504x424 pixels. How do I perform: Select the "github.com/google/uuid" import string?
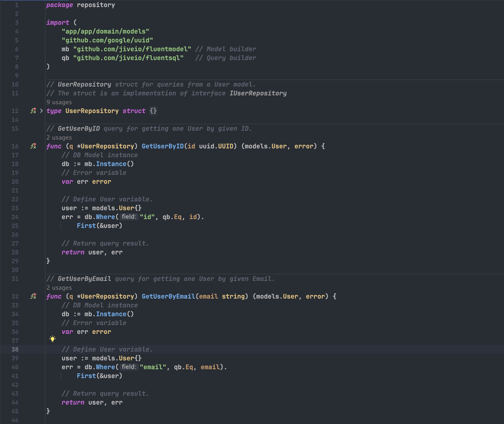coord(107,40)
